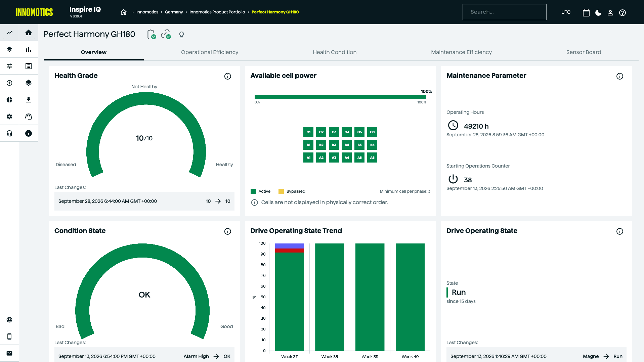Switch to the Health Condition tab
Image resolution: width=644 pixels, height=362 pixels.
point(335,52)
